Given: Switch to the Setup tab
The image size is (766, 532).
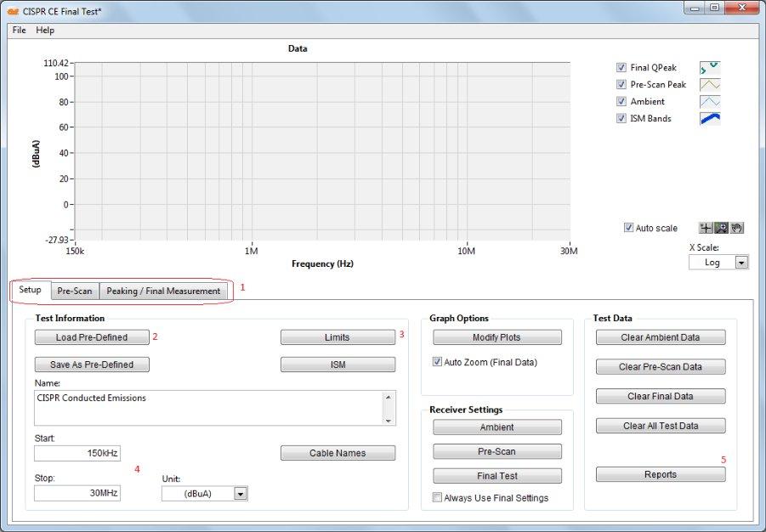Looking at the screenshot, I should coord(31,290).
